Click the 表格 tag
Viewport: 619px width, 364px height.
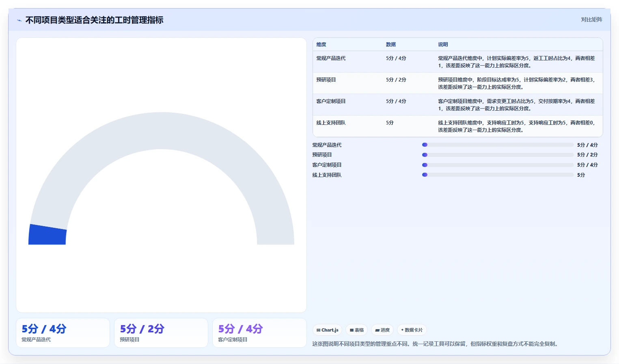357,330
